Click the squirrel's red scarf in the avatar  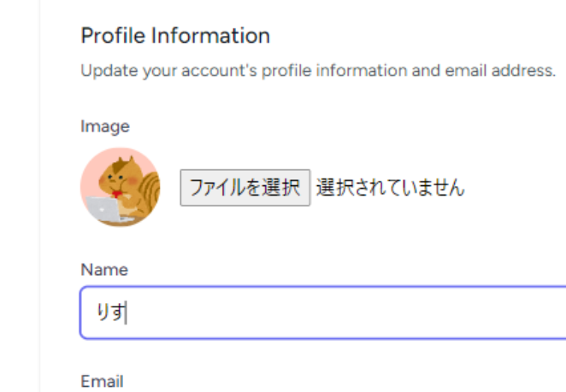point(119,194)
